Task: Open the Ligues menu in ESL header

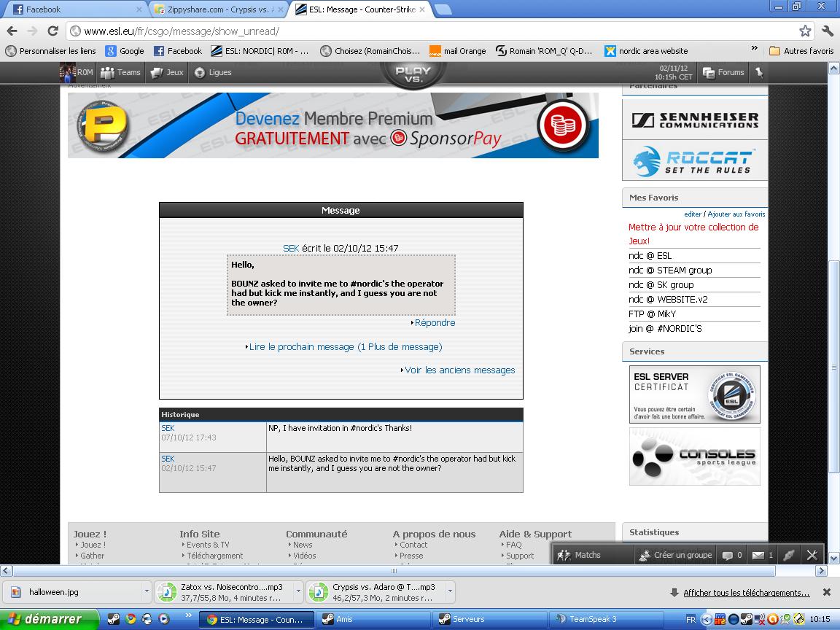Action: click(x=213, y=72)
